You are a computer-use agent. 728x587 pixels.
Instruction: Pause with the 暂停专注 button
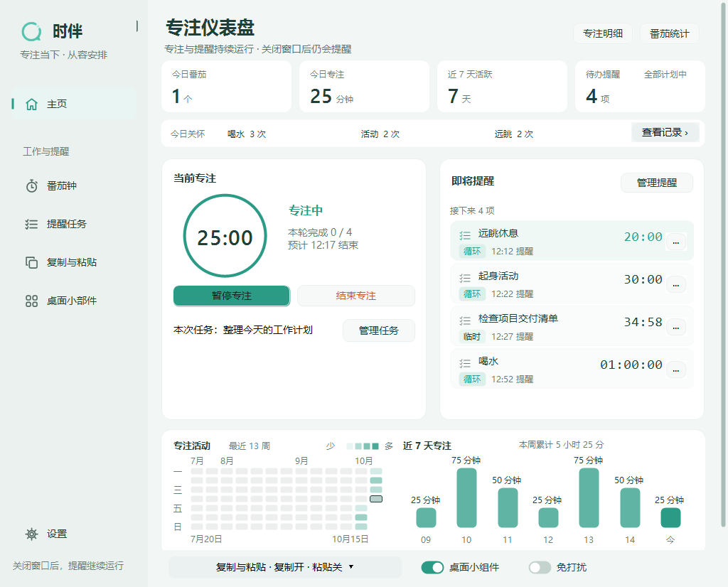232,296
